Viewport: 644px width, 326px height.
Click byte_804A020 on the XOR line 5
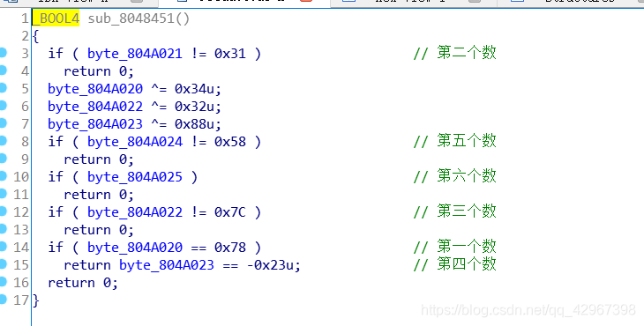coord(95,89)
